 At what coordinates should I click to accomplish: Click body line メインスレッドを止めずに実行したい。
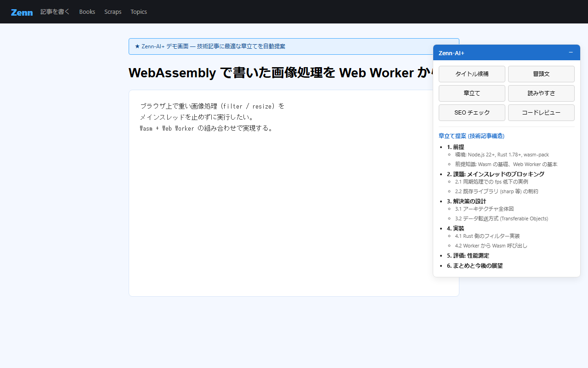(197, 117)
